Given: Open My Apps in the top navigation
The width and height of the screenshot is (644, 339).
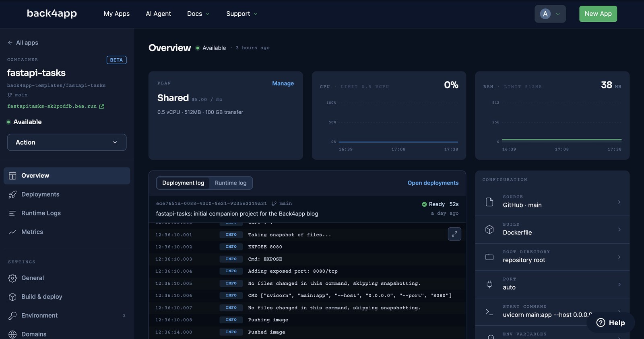Looking at the screenshot, I should tap(117, 14).
